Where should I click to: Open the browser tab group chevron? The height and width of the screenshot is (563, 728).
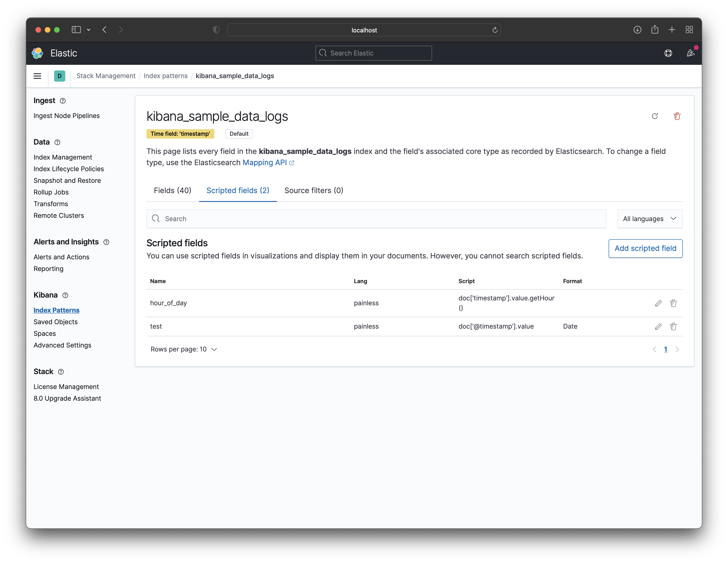(88, 30)
